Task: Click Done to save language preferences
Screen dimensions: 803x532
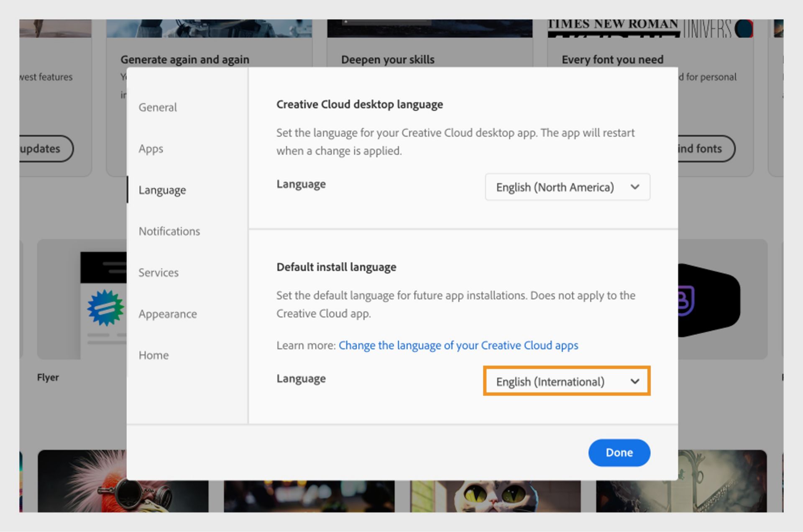Action: coord(619,453)
